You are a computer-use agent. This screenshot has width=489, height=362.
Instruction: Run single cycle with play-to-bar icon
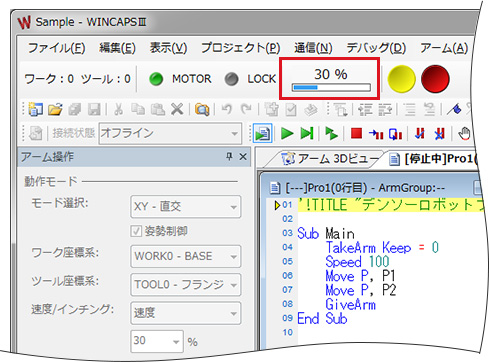click(307, 133)
